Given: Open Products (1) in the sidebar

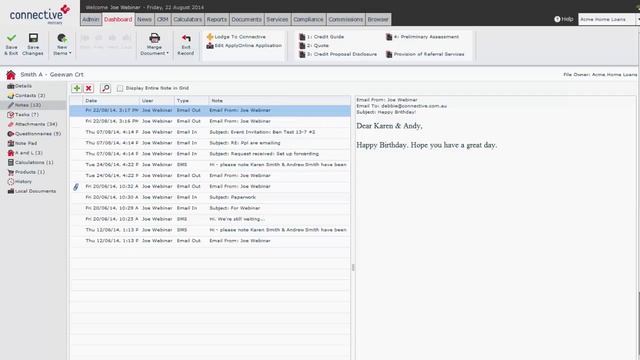Looking at the screenshot, I should (26, 172).
